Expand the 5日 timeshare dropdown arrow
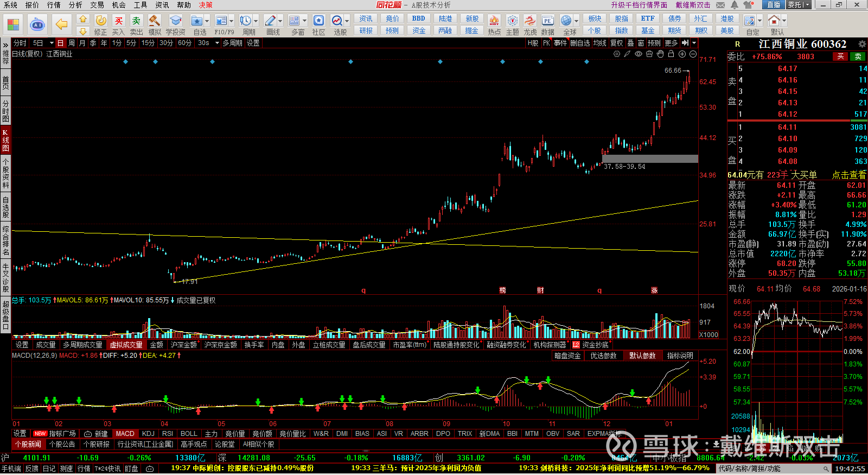 pos(52,43)
